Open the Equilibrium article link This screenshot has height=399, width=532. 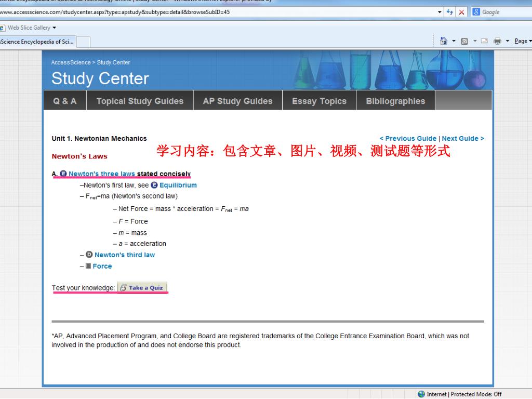(178, 185)
